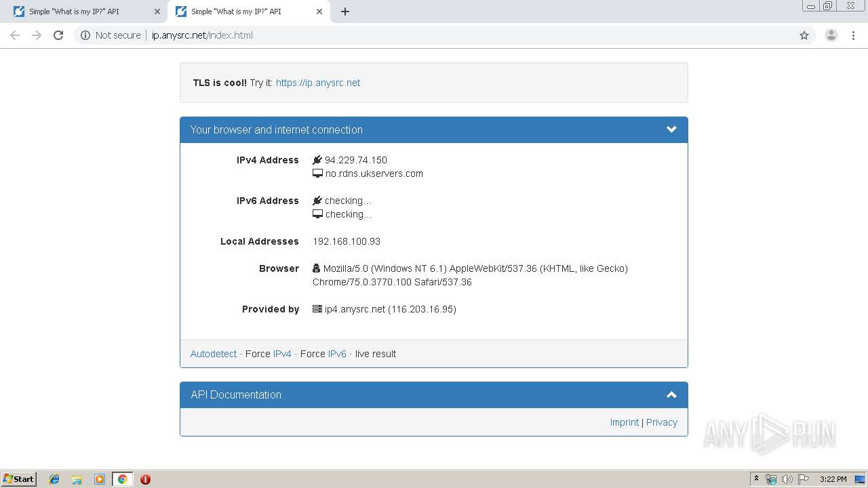Open Windows Explorer folder from taskbar
The width and height of the screenshot is (868, 488).
pos(77,479)
